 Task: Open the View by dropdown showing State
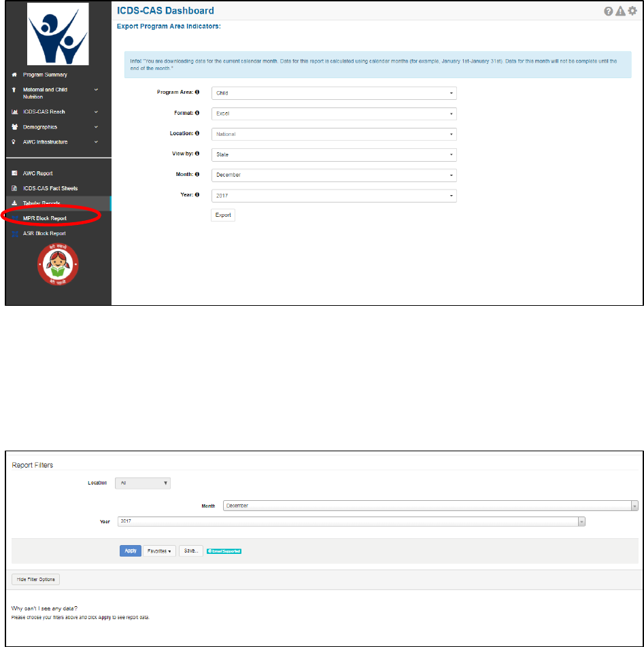334,154
